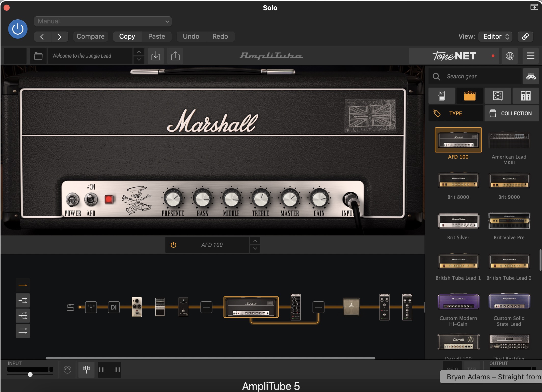This screenshot has width=542, height=392.
Task: Open the Welcome to the Jungle Lead preset name
Action: tap(90, 56)
